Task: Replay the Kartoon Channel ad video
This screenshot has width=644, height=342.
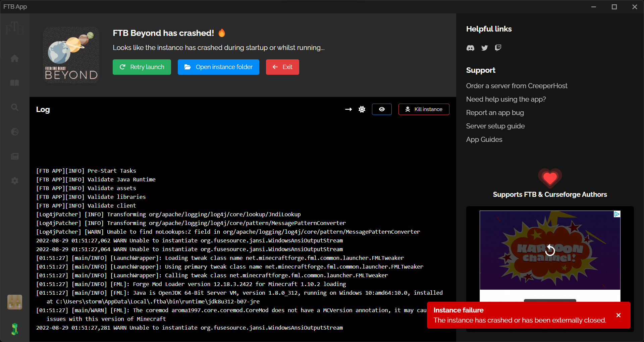Action: 550,250
